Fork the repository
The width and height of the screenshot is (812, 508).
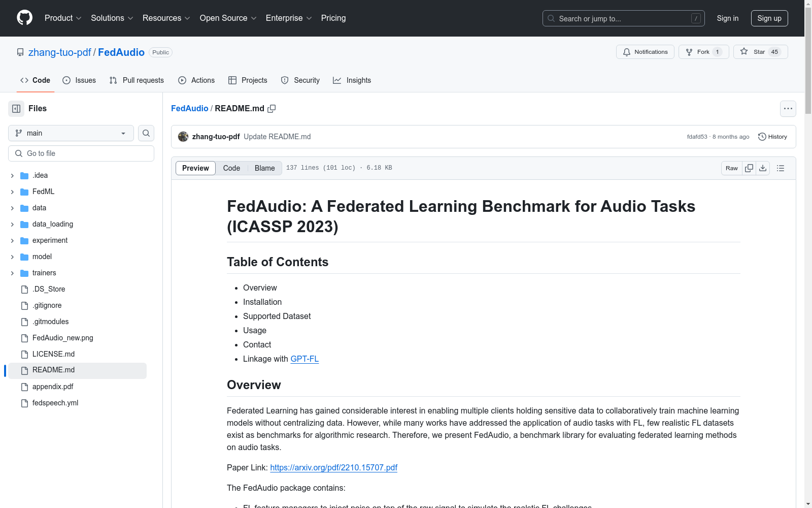point(703,52)
